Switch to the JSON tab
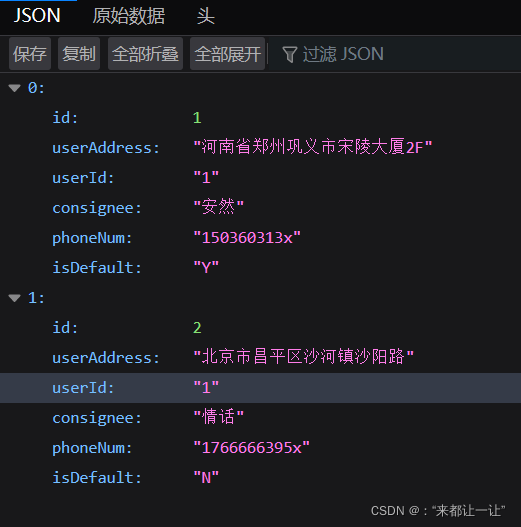Image resolution: width=521 pixels, height=527 pixels. pos(37,16)
